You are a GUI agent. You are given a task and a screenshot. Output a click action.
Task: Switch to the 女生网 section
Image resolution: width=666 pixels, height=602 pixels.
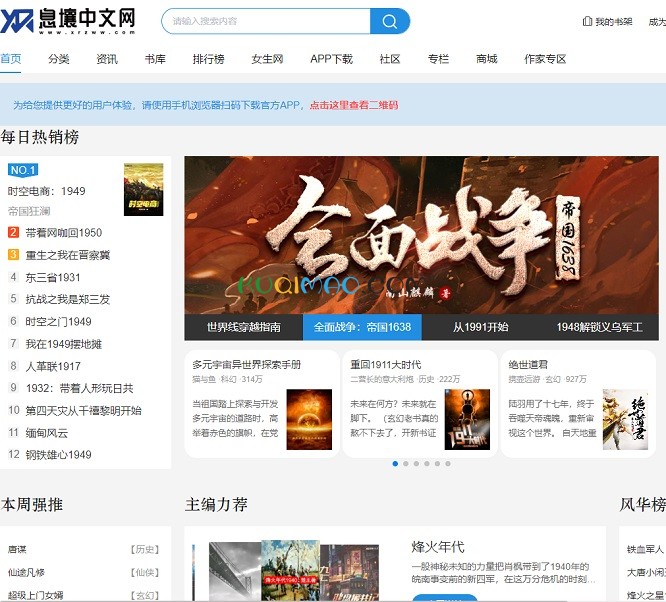pyautogui.click(x=267, y=59)
